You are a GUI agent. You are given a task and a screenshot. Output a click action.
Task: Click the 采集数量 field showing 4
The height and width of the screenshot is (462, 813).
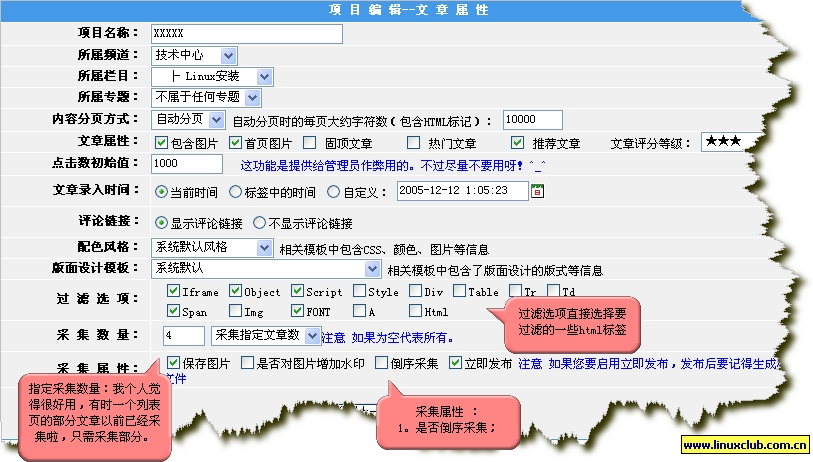coord(184,336)
